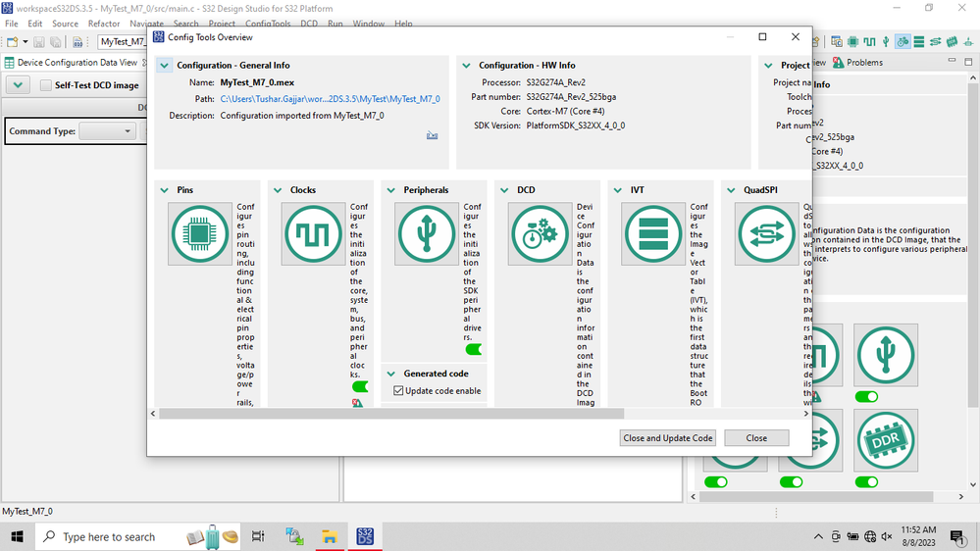
Task: Click the Windows Start button
Action: click(x=17, y=536)
